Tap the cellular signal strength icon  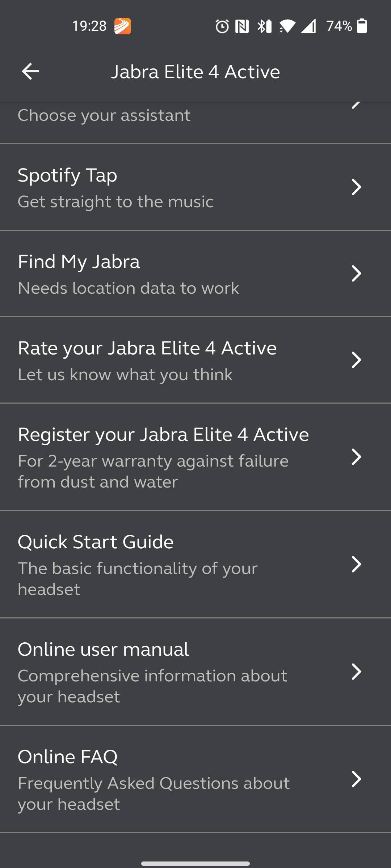[308, 26]
